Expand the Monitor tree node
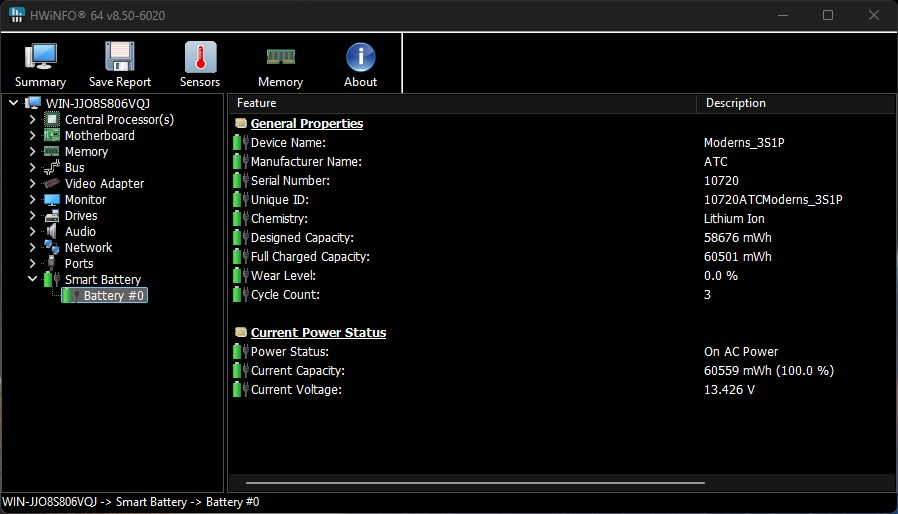This screenshot has height=514, width=898. [33, 199]
